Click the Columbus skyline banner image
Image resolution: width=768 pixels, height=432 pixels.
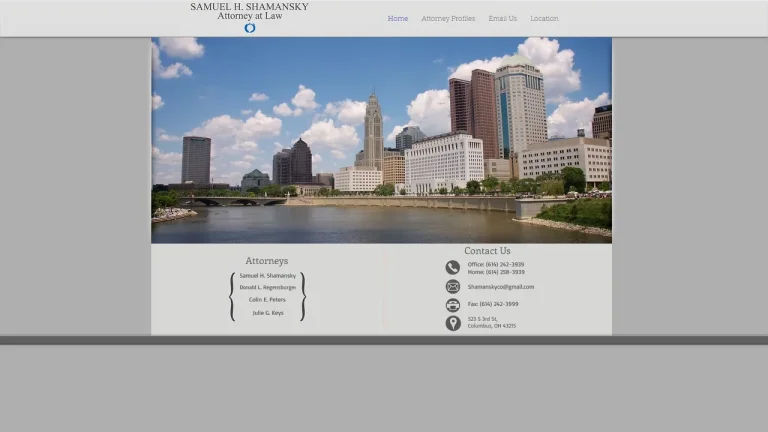382,140
